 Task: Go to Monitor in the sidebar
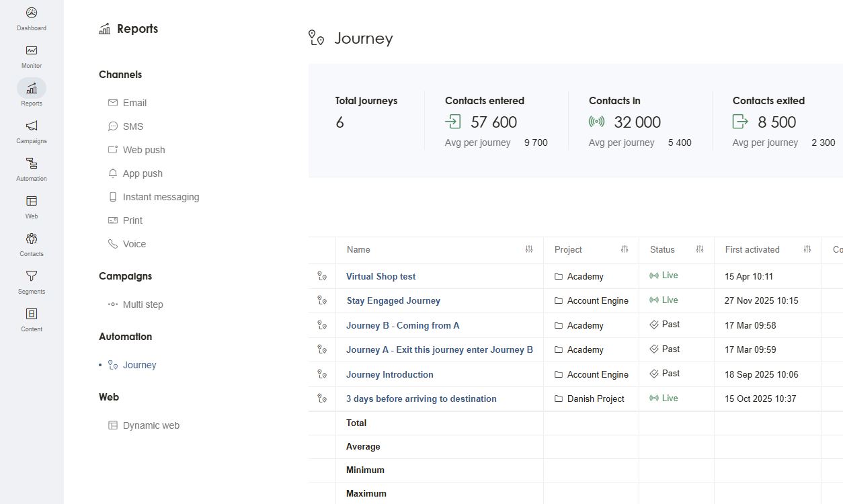(x=32, y=50)
